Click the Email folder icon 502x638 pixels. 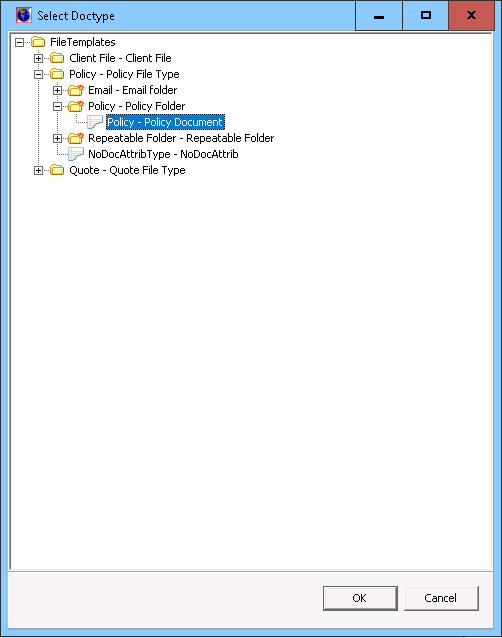click(76, 90)
